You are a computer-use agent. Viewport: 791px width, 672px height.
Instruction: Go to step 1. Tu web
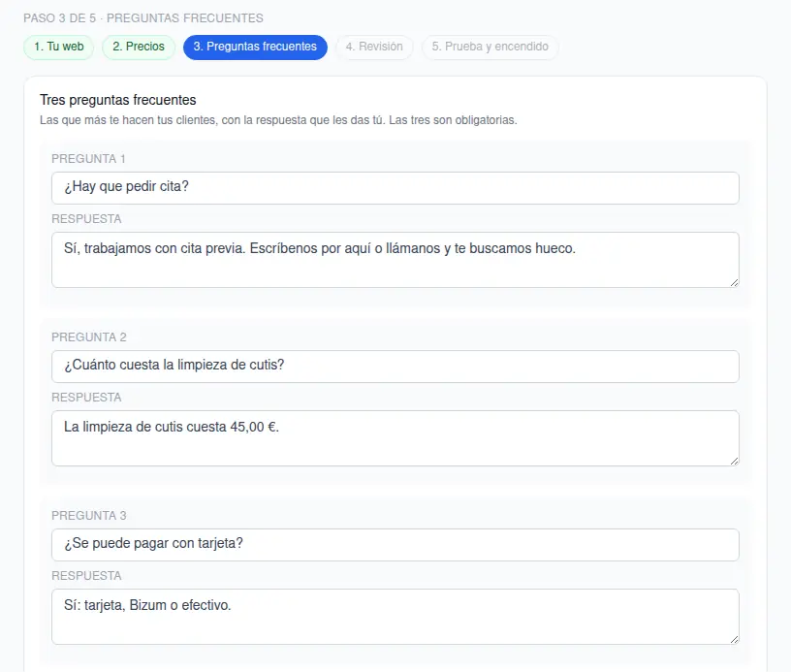58,47
